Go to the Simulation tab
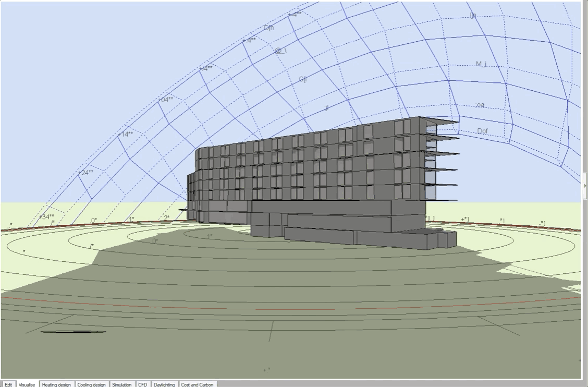 click(122, 384)
